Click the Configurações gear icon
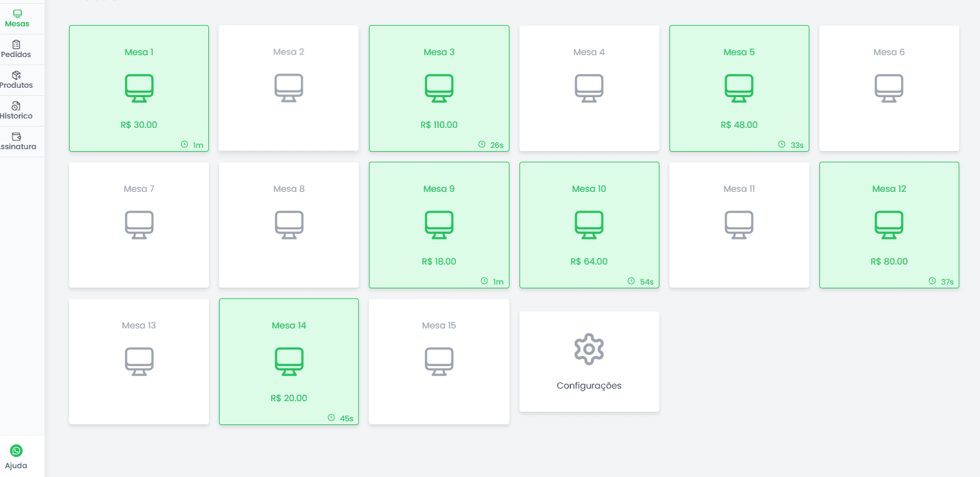 pos(589,349)
